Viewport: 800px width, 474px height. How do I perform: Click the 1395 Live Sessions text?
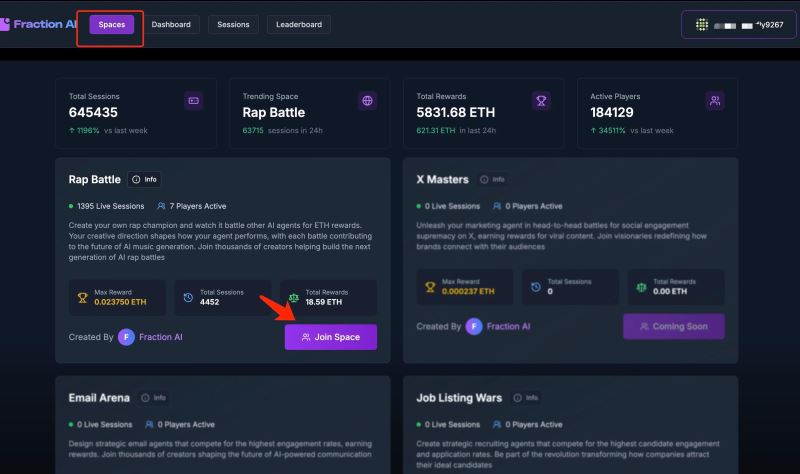click(111, 206)
